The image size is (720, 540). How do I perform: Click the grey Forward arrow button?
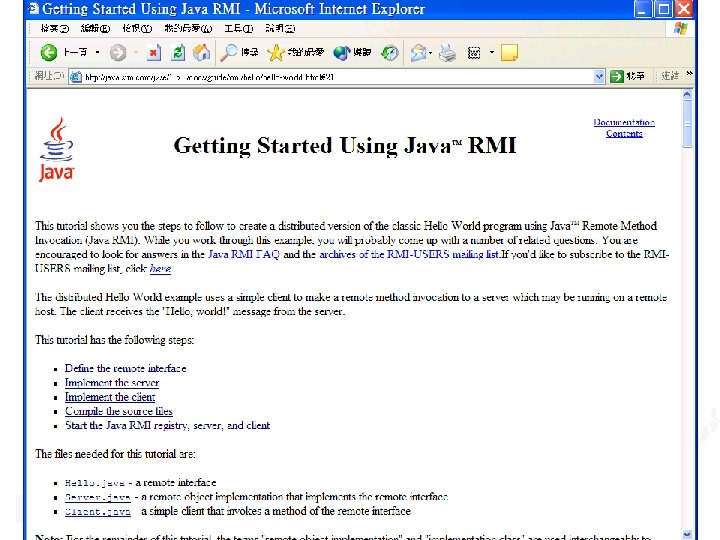click(118, 53)
